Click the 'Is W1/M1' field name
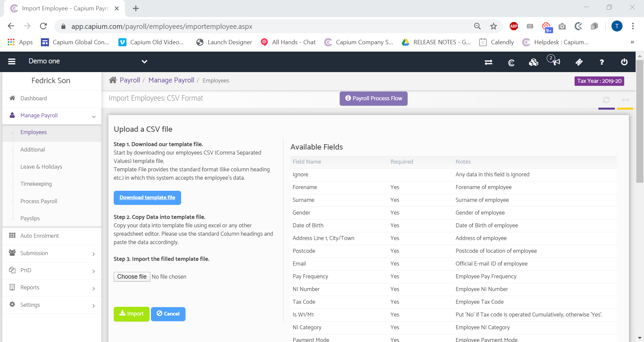644x342 pixels. click(x=303, y=315)
